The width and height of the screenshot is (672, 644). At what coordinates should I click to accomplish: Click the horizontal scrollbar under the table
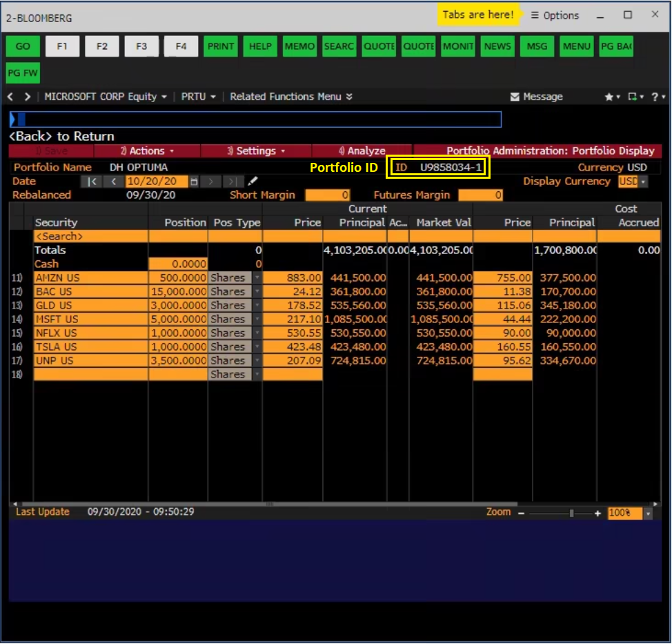(270, 504)
